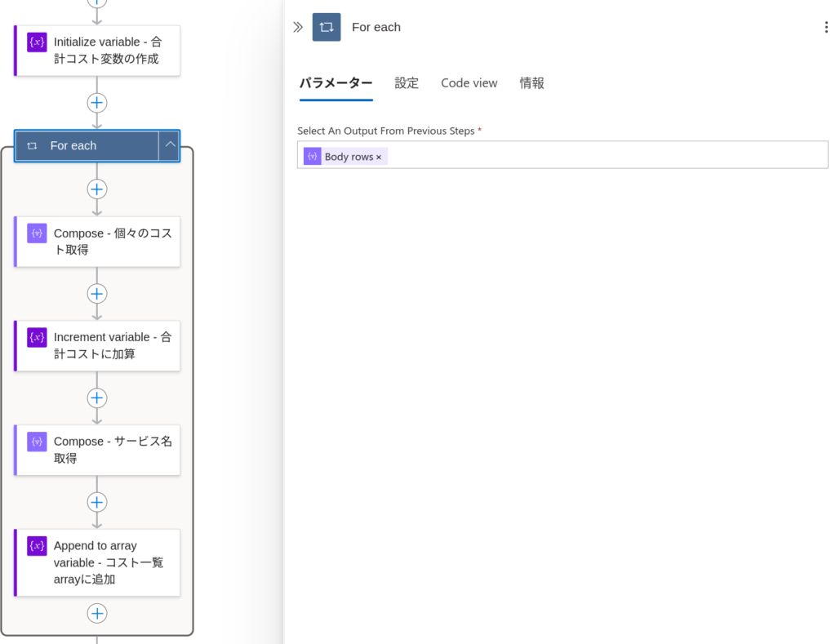Viewport: 836px width, 644px height.
Task: Select the Append to array variable card
Action: (97, 562)
